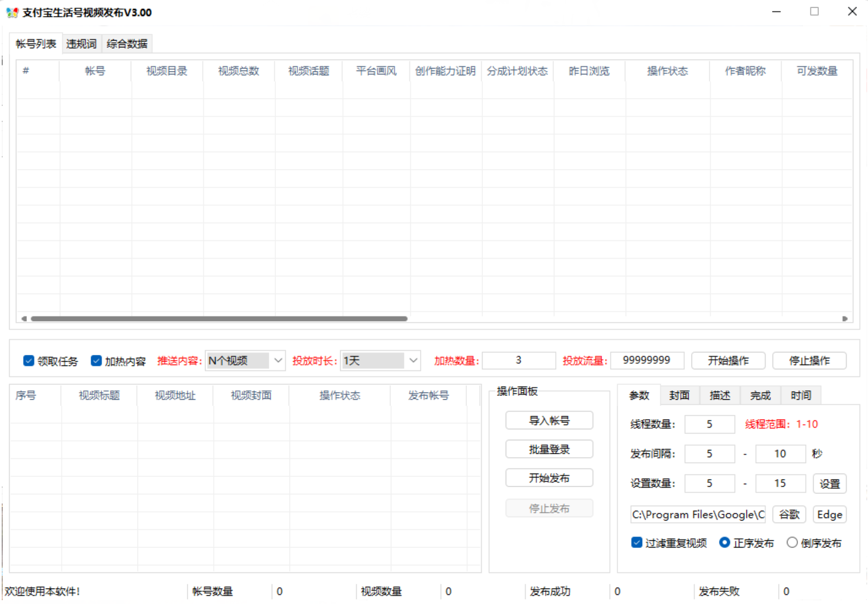
Task: Disable 过滤重复视频 checkbox
Action: pyautogui.click(x=637, y=543)
